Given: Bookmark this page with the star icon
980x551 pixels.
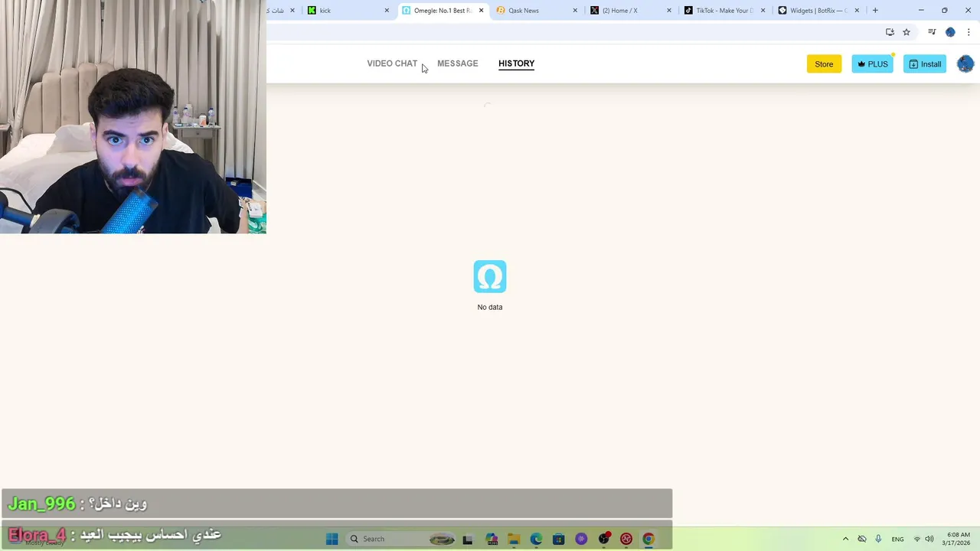Looking at the screenshot, I should [x=906, y=32].
